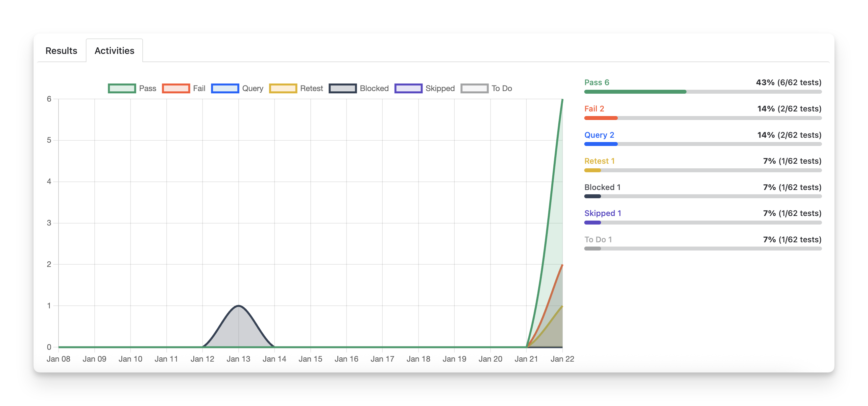Click the To Do 1 status label

[598, 240]
